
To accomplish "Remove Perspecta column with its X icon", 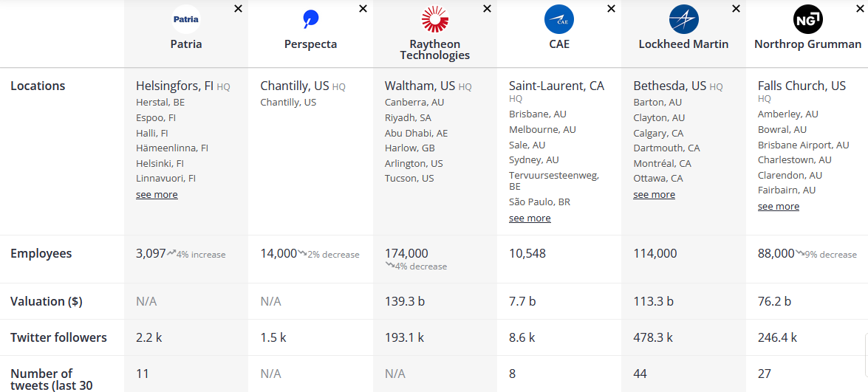I will click(x=363, y=8).
